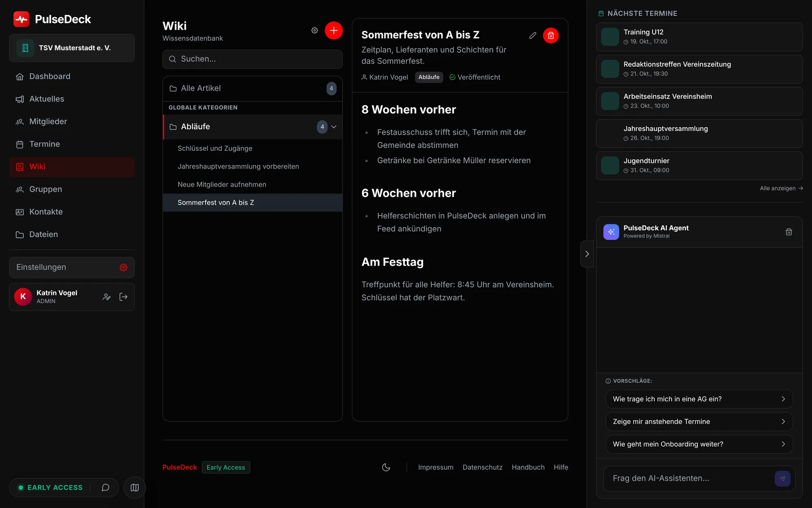
Task: Click the Veröffentlicht status label
Action: click(x=475, y=77)
